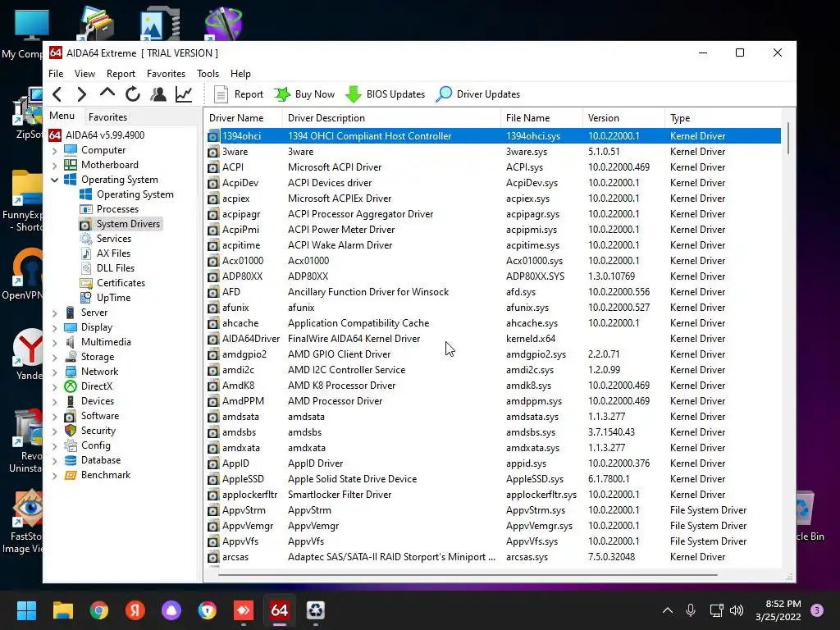The width and height of the screenshot is (840, 630).
Task: Open Google Chrome from the taskbar
Action: pyautogui.click(x=99, y=610)
